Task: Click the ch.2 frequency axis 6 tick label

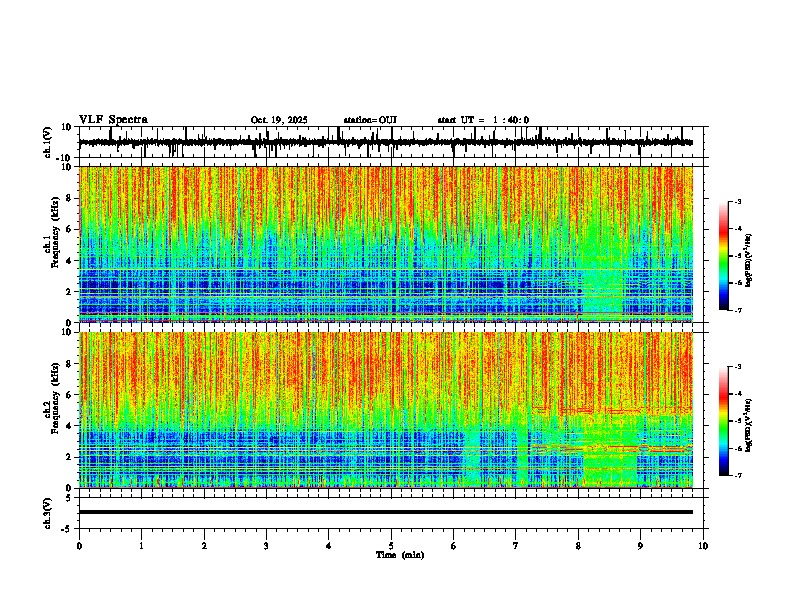Action: pos(70,395)
